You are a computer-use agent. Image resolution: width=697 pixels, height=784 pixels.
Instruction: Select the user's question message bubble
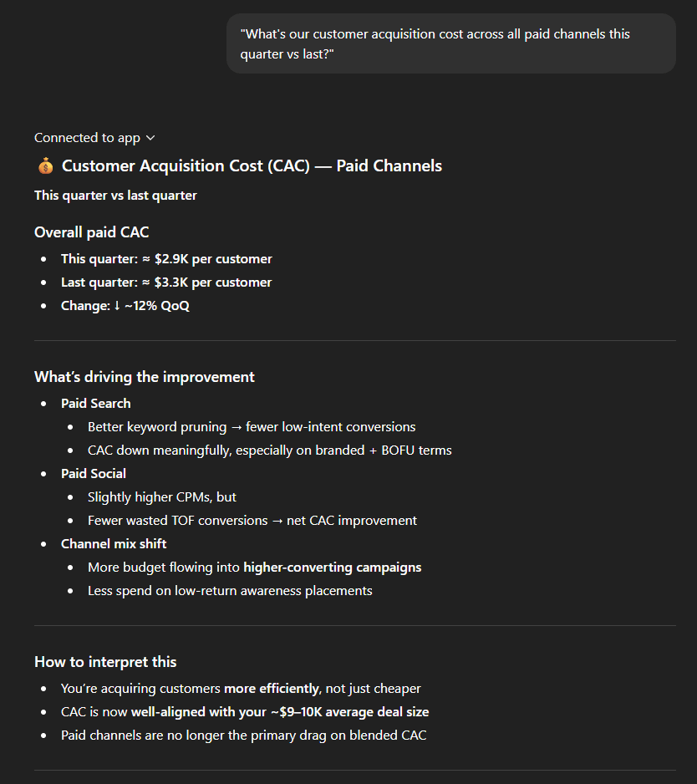[x=450, y=43]
